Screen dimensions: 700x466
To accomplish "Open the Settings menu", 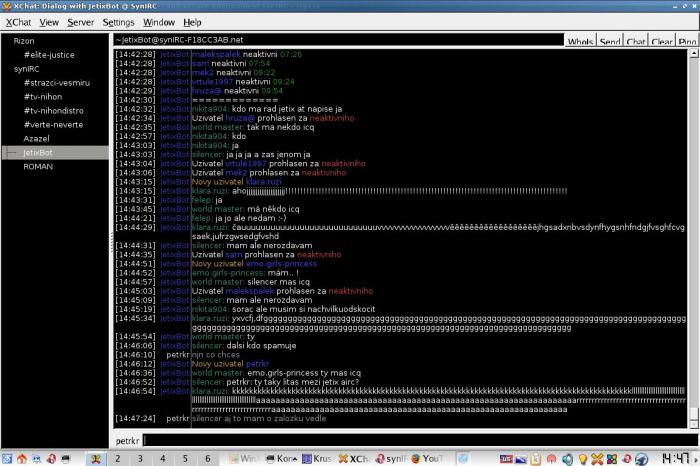I will (118, 22).
